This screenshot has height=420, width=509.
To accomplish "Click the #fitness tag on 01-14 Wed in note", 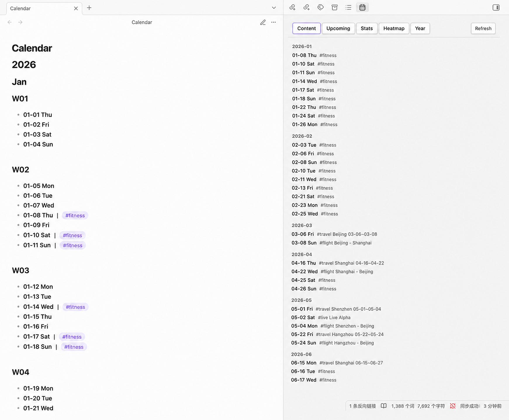I will point(75,307).
